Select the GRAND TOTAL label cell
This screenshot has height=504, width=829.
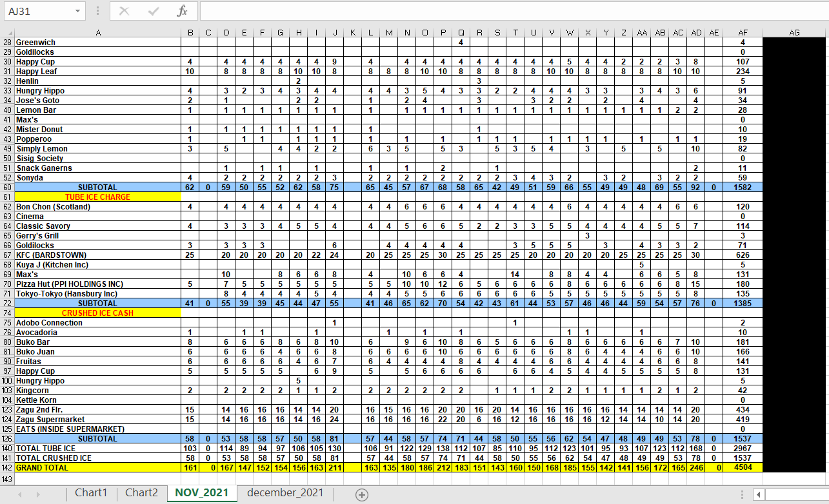pyautogui.click(x=97, y=468)
